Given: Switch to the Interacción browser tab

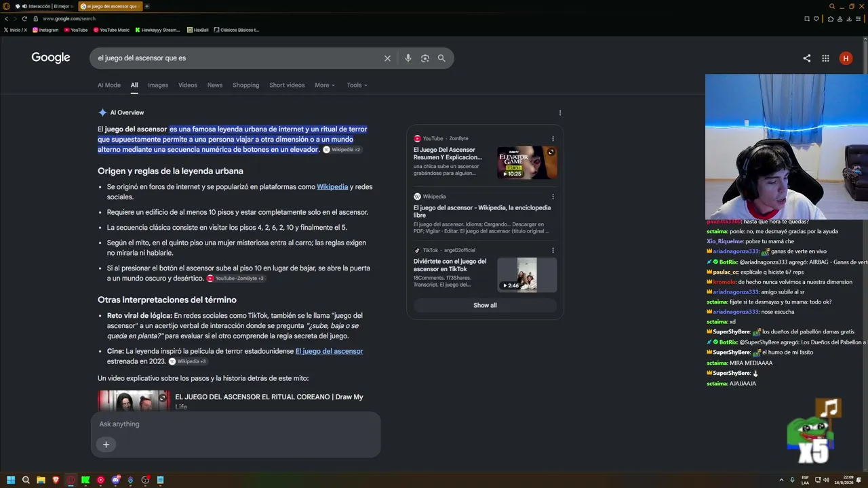Looking at the screenshot, I should tap(43, 6).
